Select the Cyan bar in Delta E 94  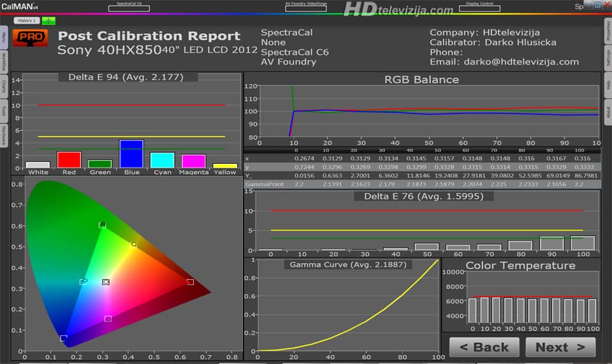163,160
